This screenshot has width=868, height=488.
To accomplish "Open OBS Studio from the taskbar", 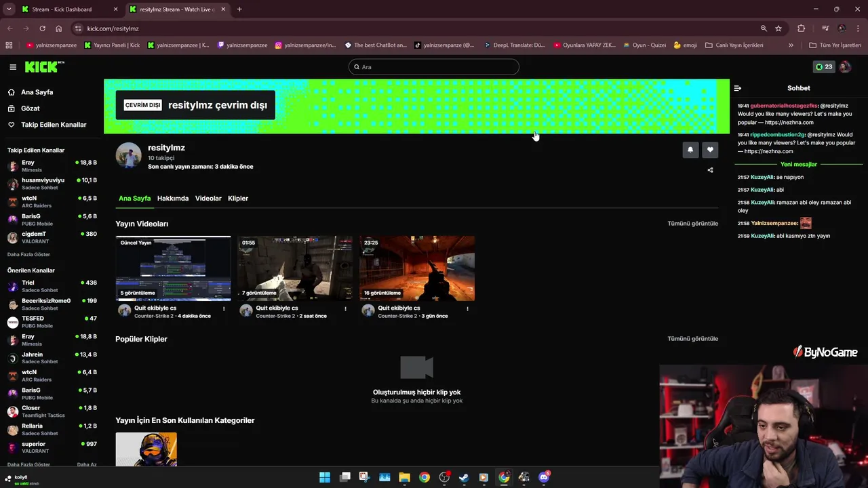I will (444, 477).
